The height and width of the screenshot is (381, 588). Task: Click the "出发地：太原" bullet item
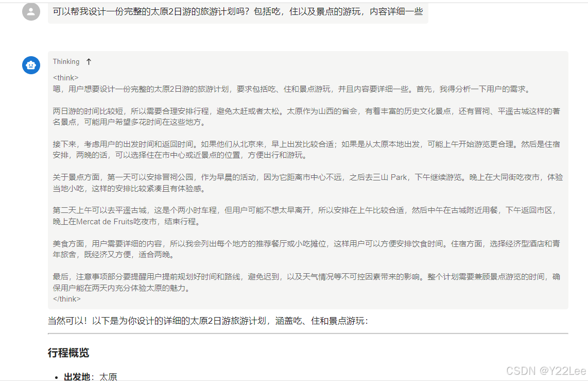[x=90, y=376]
